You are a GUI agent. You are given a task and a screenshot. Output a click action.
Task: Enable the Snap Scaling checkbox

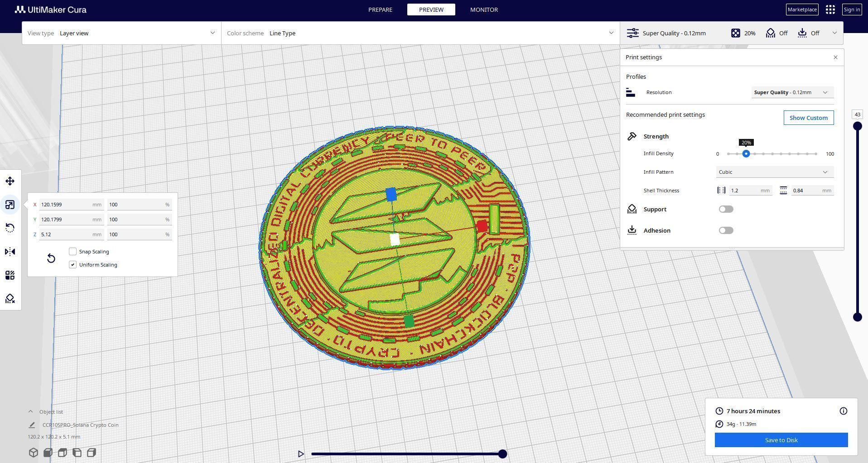coord(73,252)
